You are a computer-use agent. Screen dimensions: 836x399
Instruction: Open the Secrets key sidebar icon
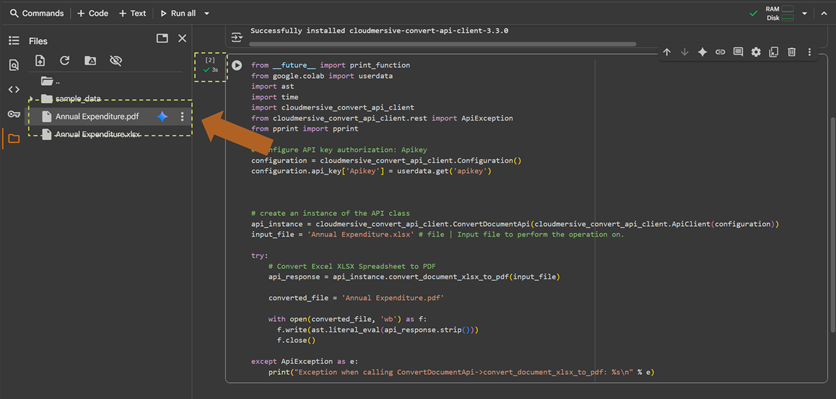coord(14,114)
